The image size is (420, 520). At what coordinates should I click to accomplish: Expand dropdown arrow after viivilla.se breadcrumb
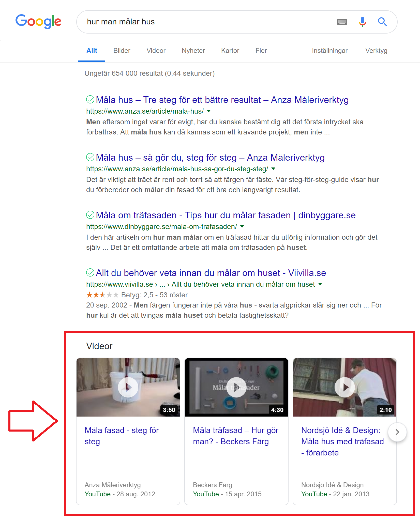pyautogui.click(x=320, y=284)
